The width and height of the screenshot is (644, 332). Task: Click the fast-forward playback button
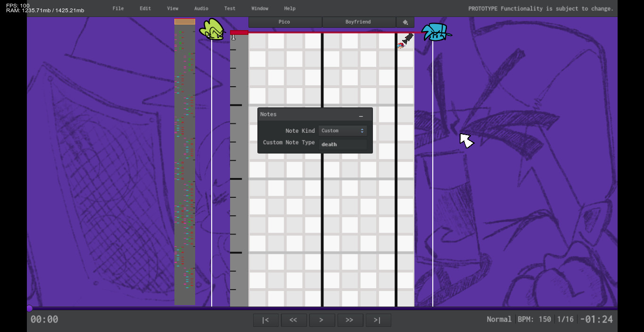(x=350, y=320)
